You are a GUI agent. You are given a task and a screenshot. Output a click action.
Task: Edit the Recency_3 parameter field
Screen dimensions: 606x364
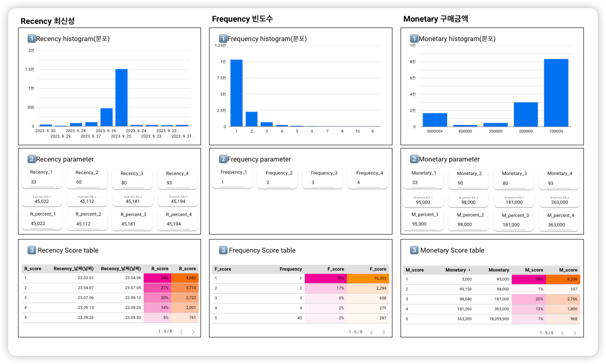tap(132, 183)
